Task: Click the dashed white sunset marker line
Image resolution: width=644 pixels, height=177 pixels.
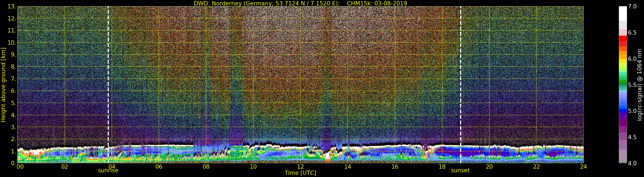Action: (x=461, y=85)
